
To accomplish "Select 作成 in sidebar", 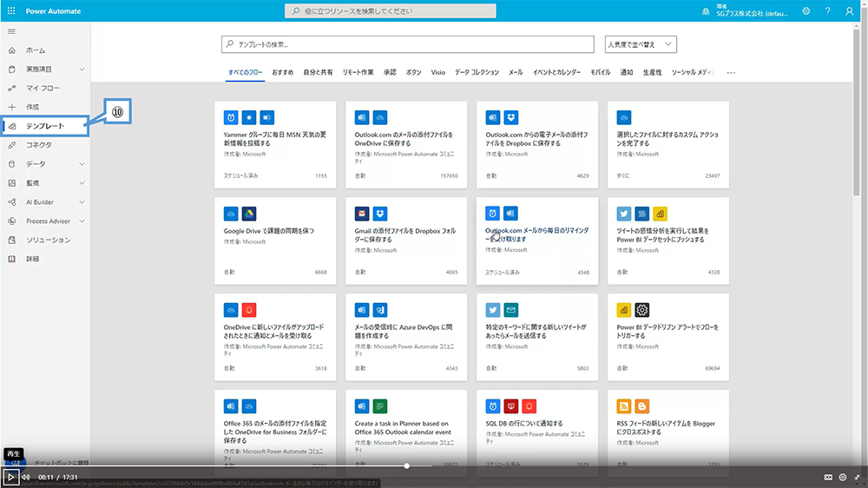I will click(x=32, y=107).
